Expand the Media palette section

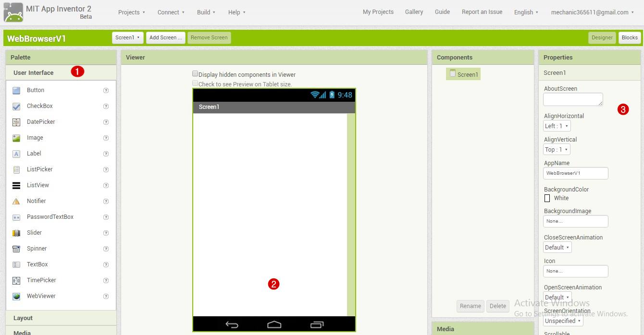[61, 332]
